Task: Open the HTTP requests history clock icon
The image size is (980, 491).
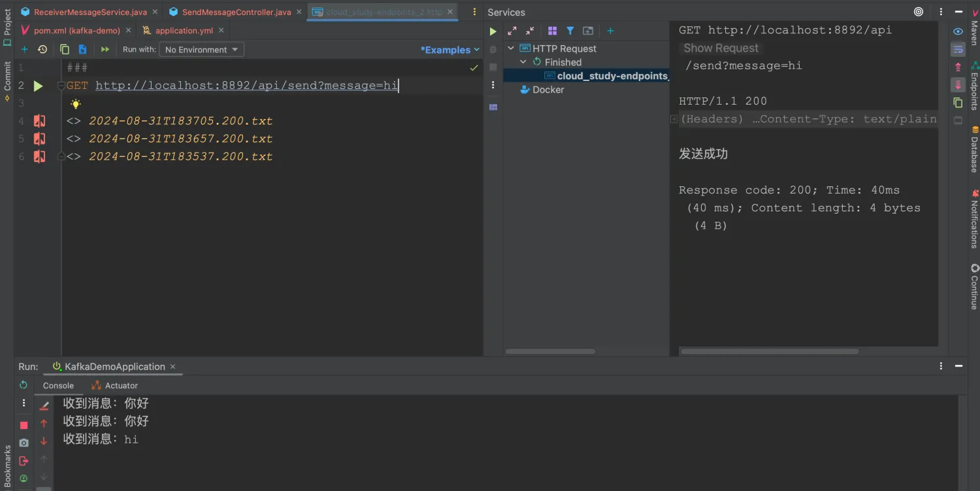Action: click(42, 50)
